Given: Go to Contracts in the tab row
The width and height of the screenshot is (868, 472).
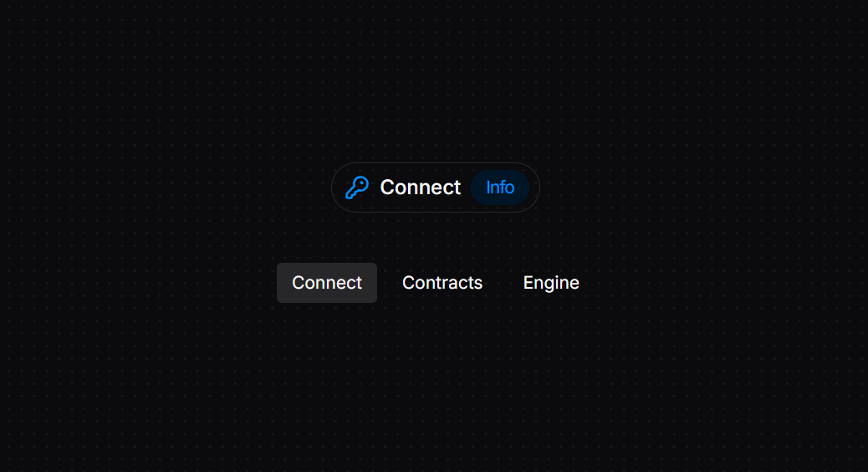Looking at the screenshot, I should pyautogui.click(x=442, y=283).
